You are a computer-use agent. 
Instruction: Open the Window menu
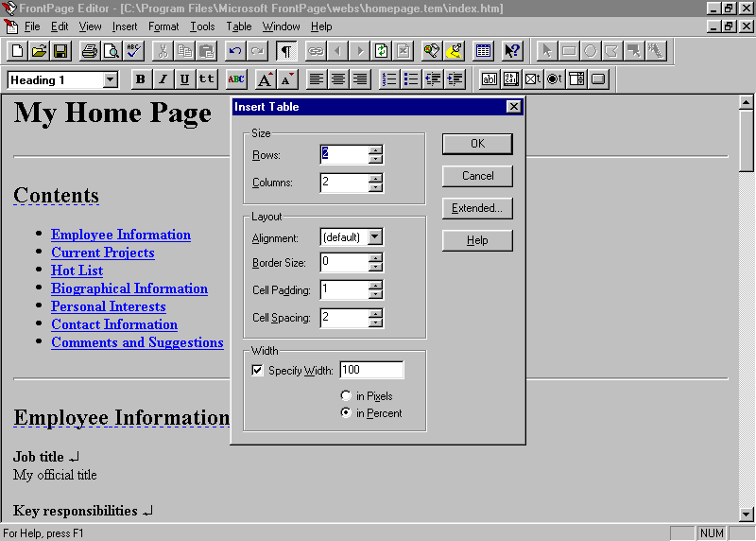coord(281,26)
